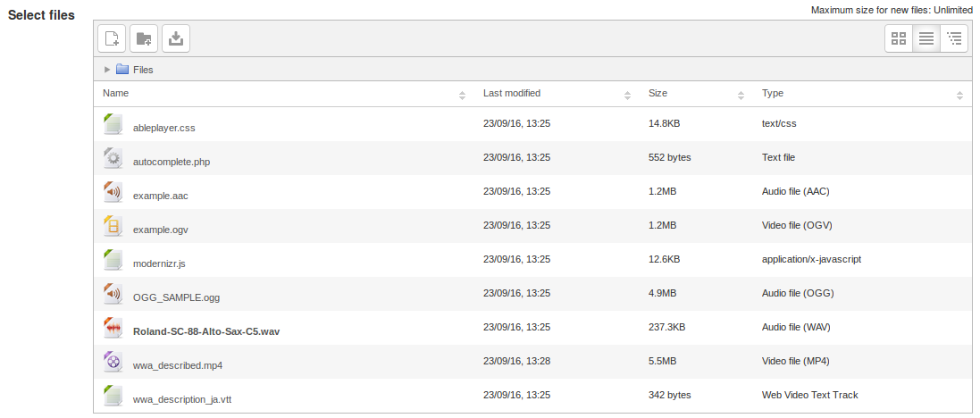Screen dimensions: 980x418
Task: Click the ableplayer.css file icon
Action: [x=113, y=124]
